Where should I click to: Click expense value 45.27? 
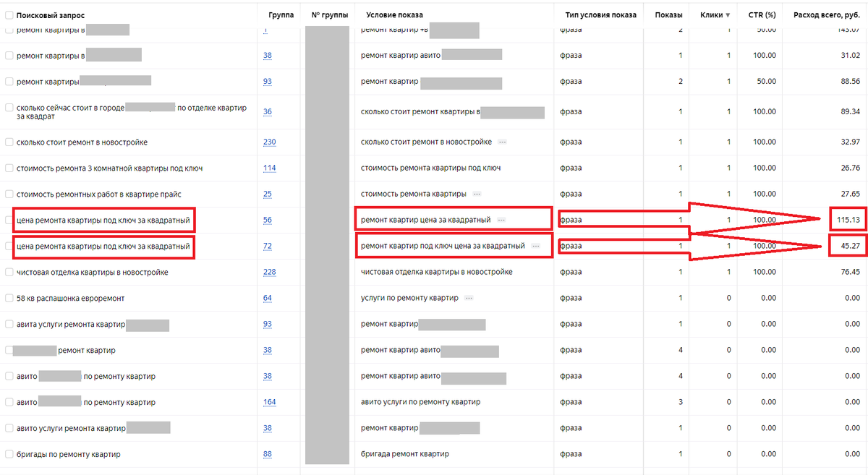point(850,247)
